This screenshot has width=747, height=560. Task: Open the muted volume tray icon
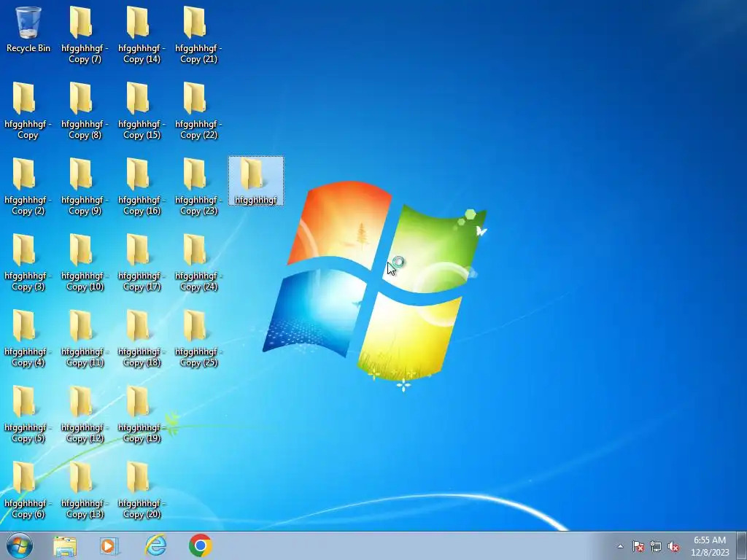click(673, 546)
